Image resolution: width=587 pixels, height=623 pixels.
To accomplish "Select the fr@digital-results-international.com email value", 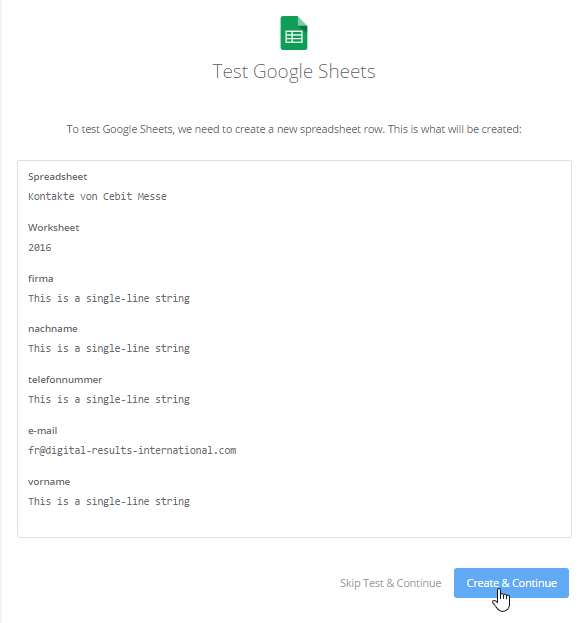I will point(132,451).
